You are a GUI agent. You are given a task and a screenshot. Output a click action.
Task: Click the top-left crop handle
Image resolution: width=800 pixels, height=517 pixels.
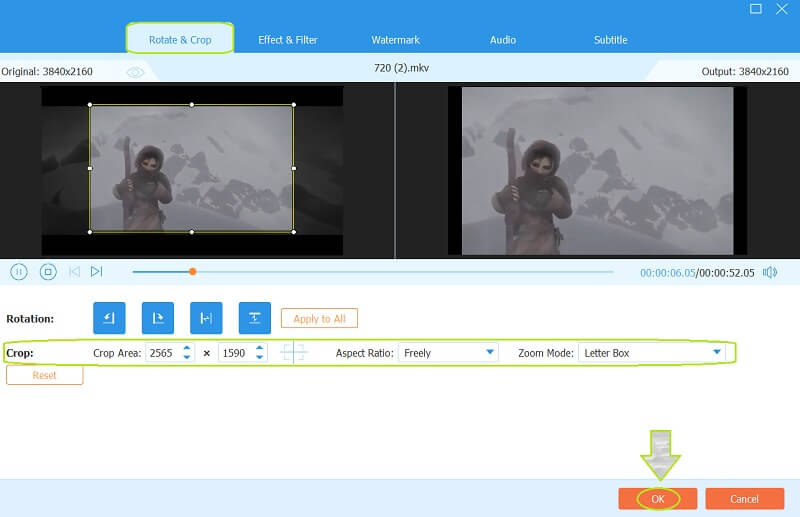(x=90, y=105)
